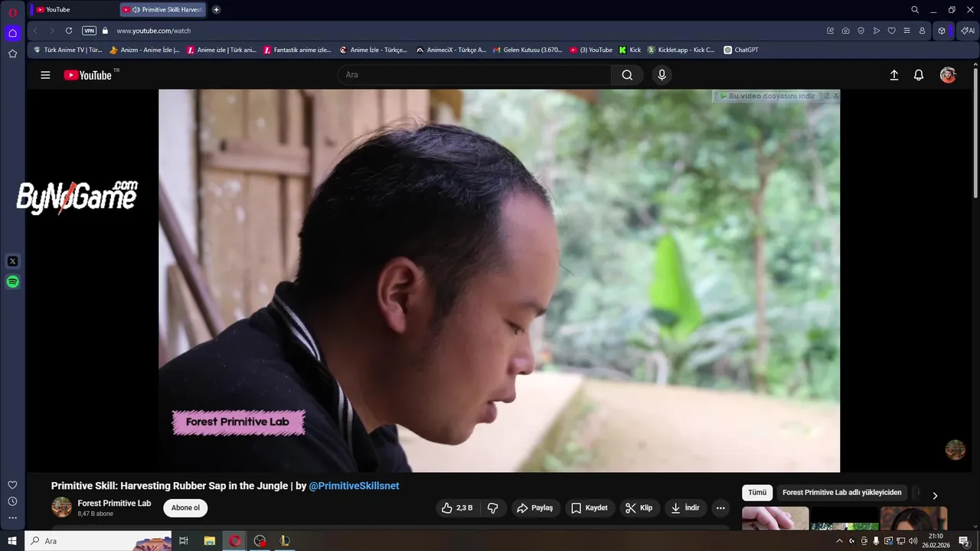Open League of Legends taskbar icon
This screenshot has width=980, height=551.
[285, 541]
